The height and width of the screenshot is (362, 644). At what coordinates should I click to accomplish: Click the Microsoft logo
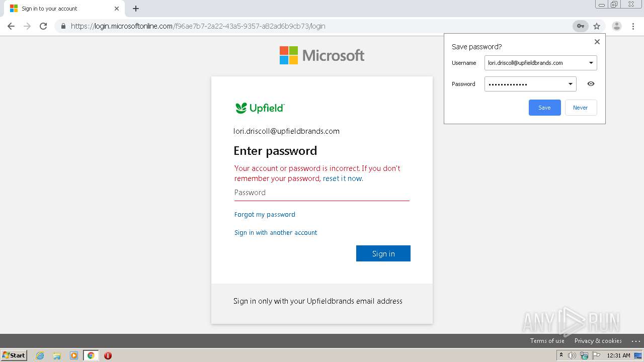(x=322, y=55)
